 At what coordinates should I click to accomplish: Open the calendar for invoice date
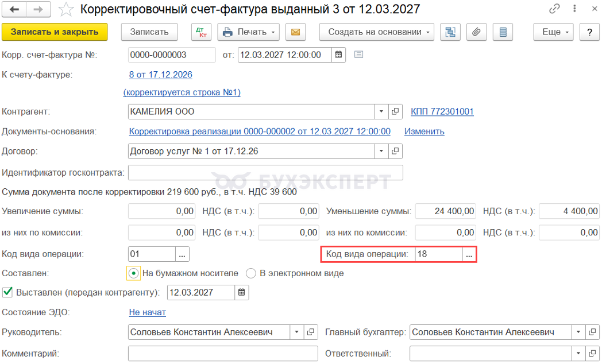339,55
